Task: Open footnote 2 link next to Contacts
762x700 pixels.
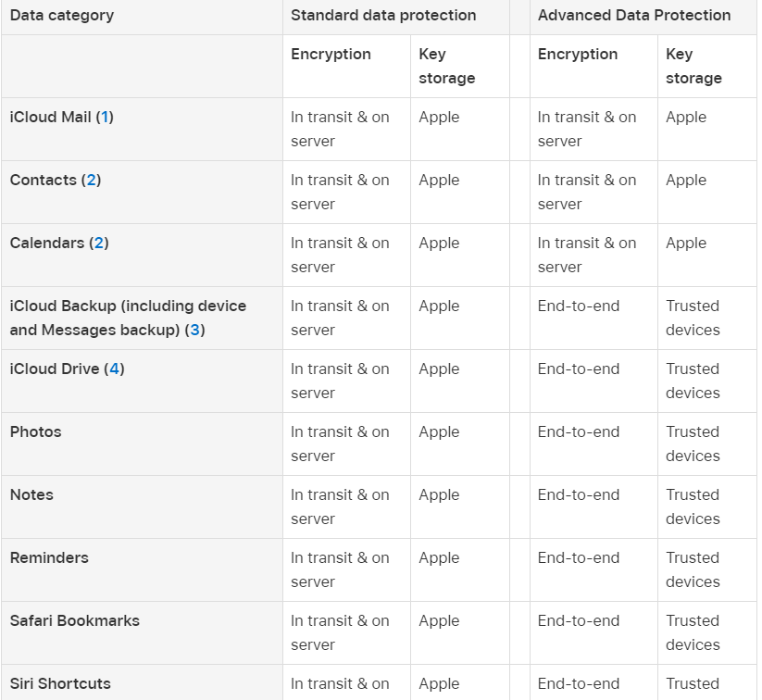Action: click(x=91, y=181)
